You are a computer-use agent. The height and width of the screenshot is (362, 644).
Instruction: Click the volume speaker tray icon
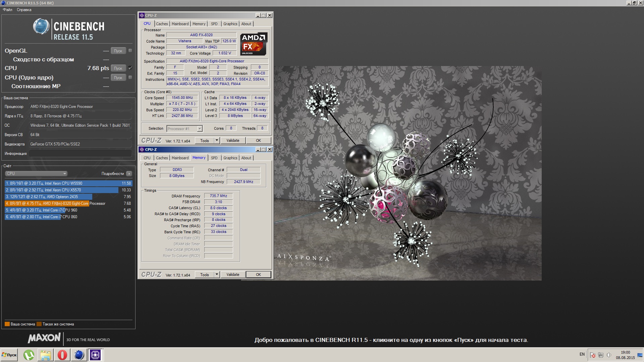click(609, 355)
